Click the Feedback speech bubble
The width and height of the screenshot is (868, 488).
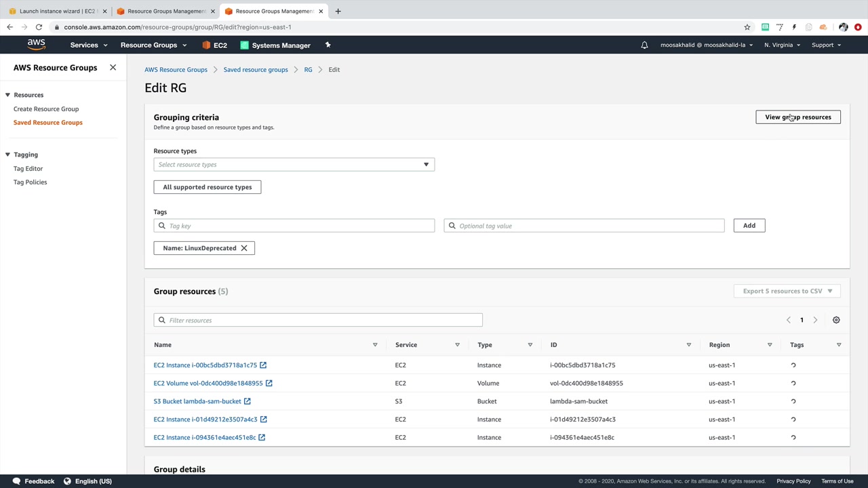17,481
